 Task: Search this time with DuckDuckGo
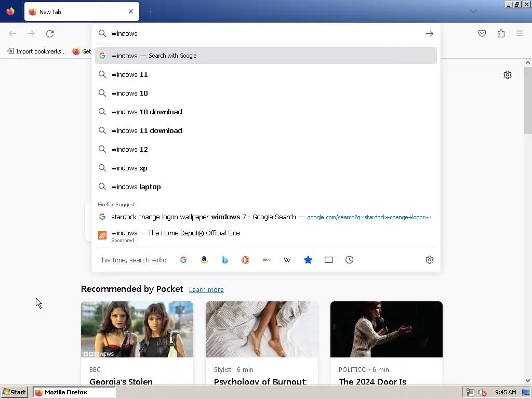pyautogui.click(x=245, y=260)
